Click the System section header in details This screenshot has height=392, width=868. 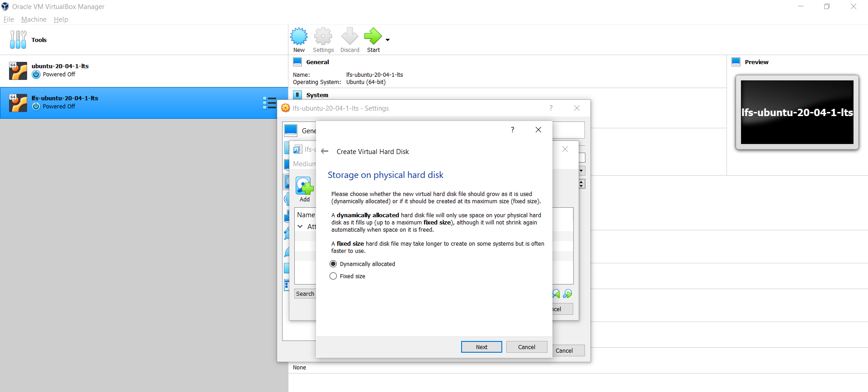coord(317,95)
